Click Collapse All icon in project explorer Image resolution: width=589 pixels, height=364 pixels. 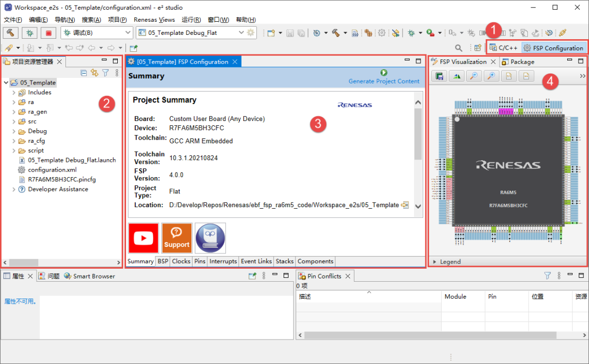84,73
